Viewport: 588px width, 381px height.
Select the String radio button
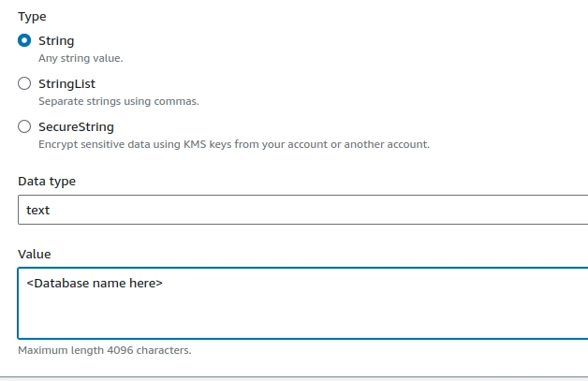point(24,40)
